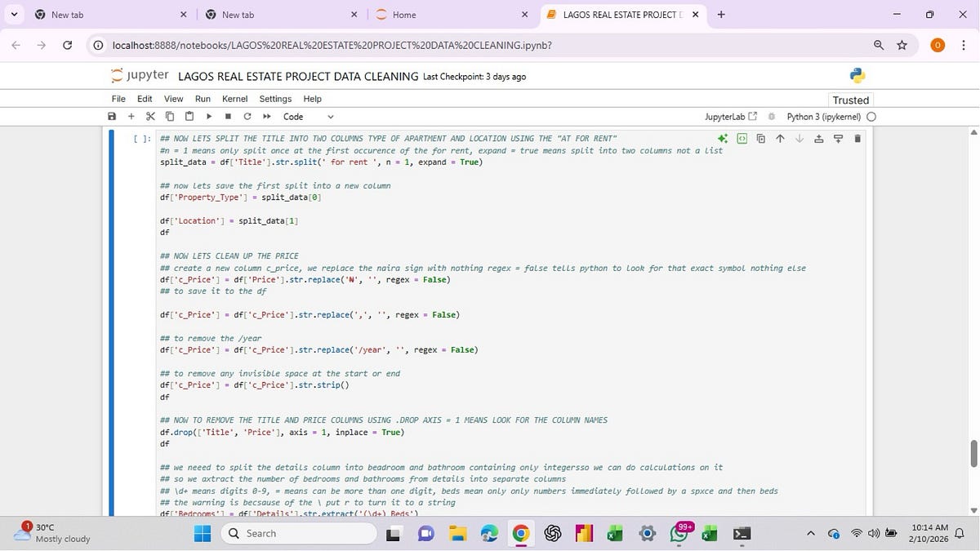Viewport: 980px width, 551px height.
Task: Insert a cell below using the cell toolbar icon
Action: tap(838, 139)
